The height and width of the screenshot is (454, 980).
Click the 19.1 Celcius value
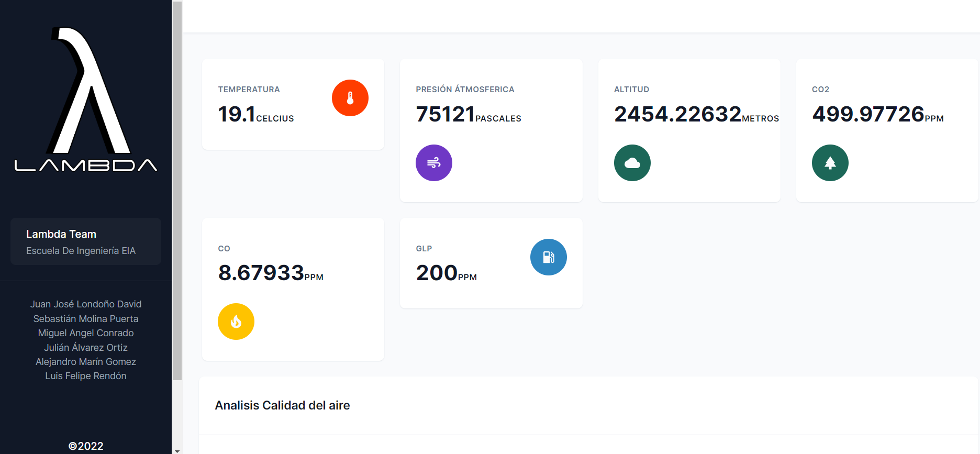click(x=256, y=114)
